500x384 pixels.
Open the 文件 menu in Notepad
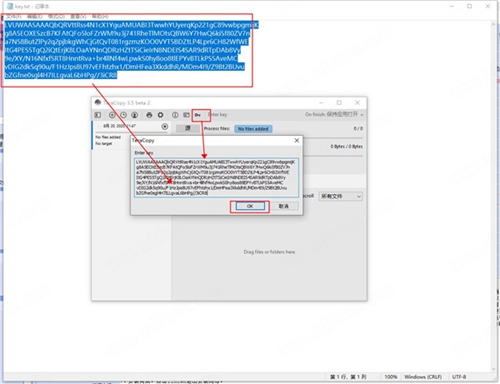pyautogui.click(x=14, y=16)
